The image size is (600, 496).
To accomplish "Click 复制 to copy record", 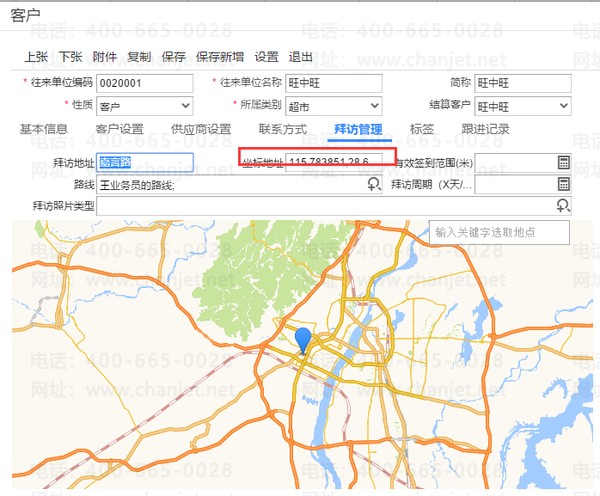I will [139, 57].
